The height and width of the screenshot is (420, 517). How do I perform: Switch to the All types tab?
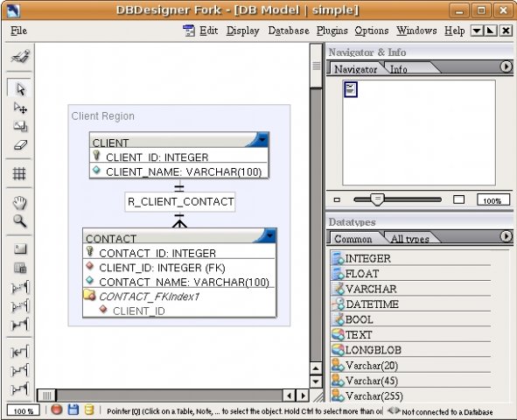pos(410,239)
